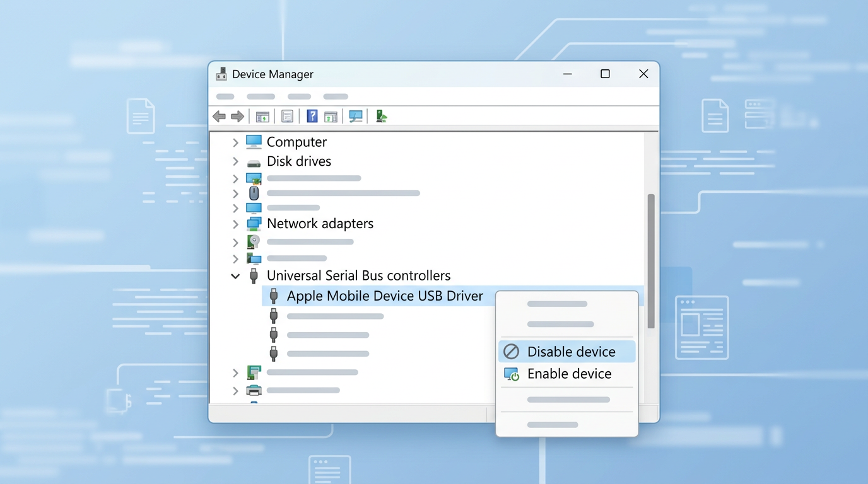This screenshot has height=484, width=868.
Task: Select the Apple Mobile Device USB Driver
Action: [x=385, y=296]
